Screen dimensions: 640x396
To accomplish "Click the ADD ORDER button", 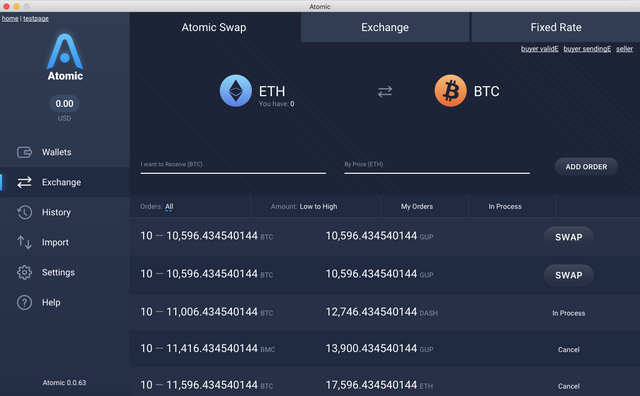I will 586,167.
